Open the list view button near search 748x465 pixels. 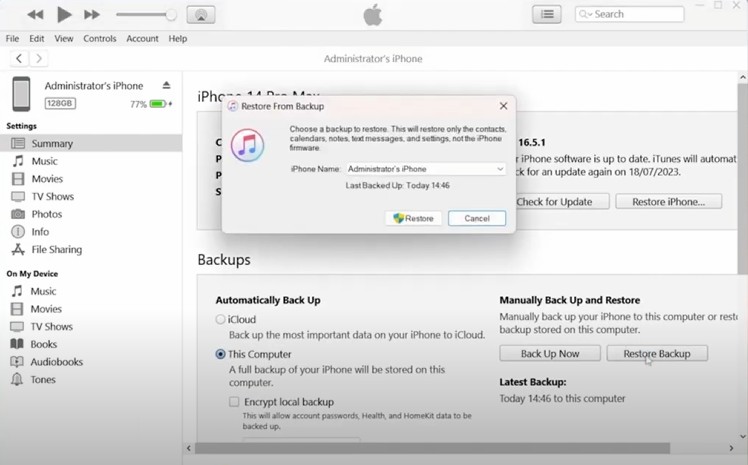(x=547, y=14)
